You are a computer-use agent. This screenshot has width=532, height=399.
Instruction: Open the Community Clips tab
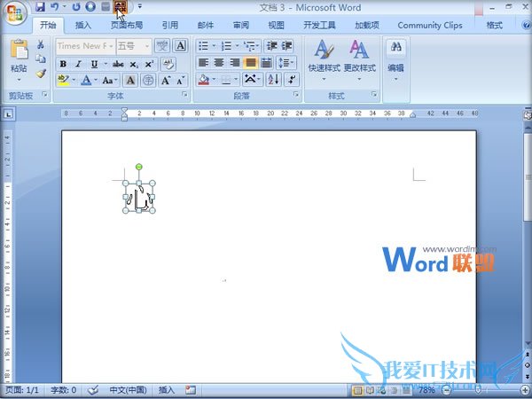click(x=430, y=25)
